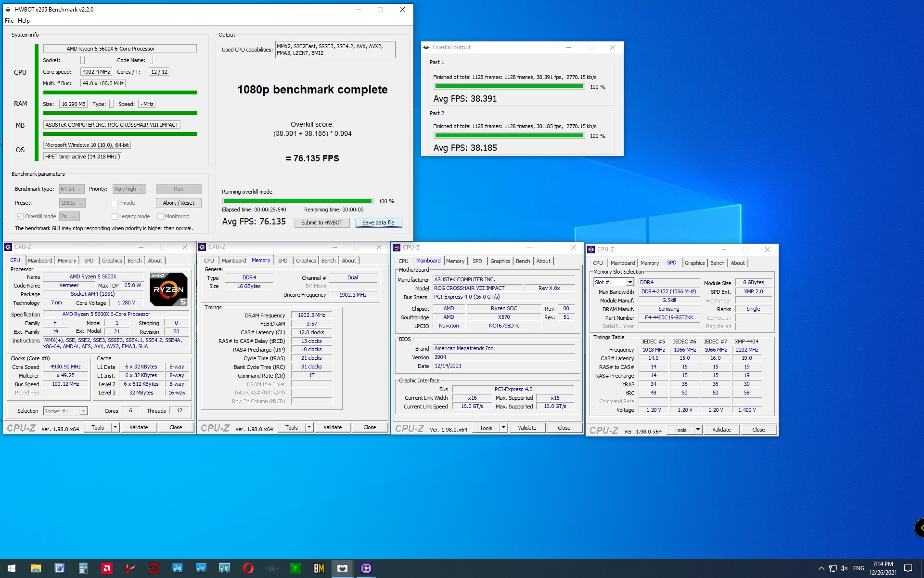
Task: Open the BM benchmark taskbar icon
Action: click(319, 568)
